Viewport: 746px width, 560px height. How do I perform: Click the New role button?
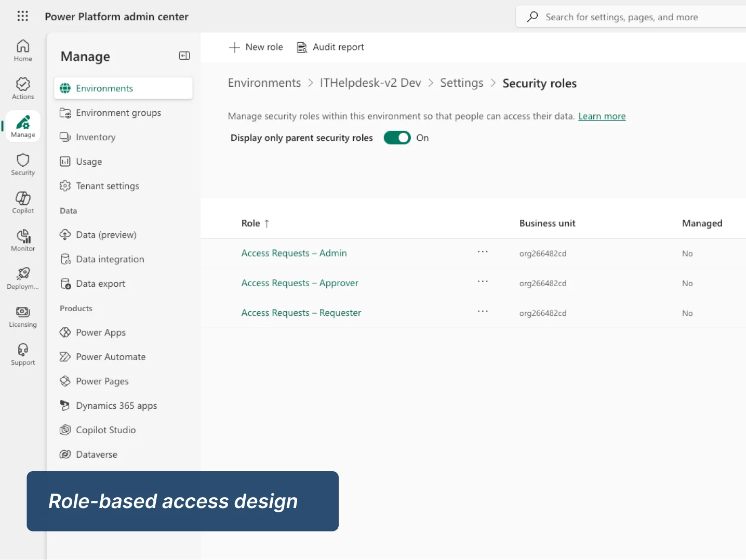tap(256, 47)
